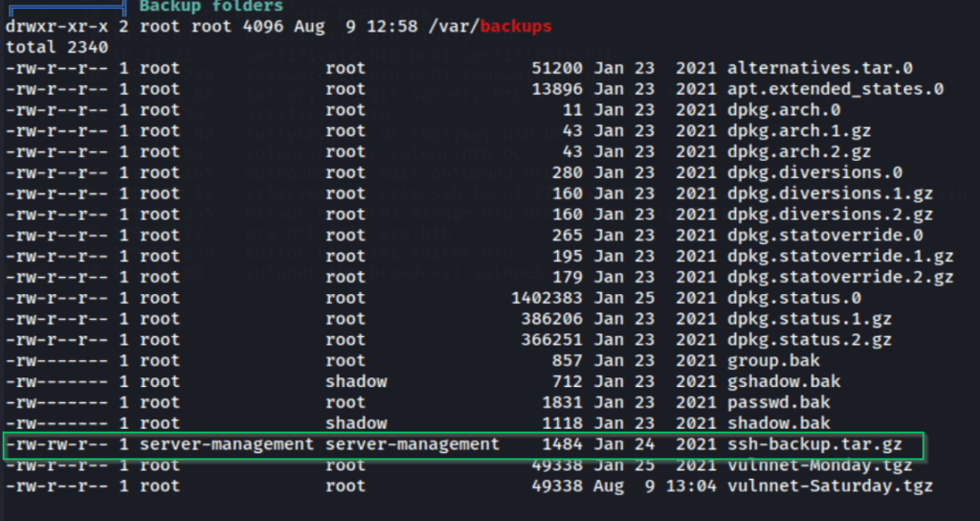The image size is (980, 521).
Task: Select dpkg.arch.2.gz in the listing
Action: click(x=799, y=152)
